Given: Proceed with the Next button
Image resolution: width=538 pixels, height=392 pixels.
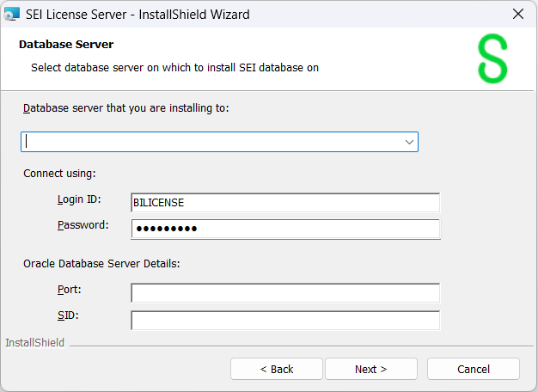Looking at the screenshot, I should click(370, 369).
